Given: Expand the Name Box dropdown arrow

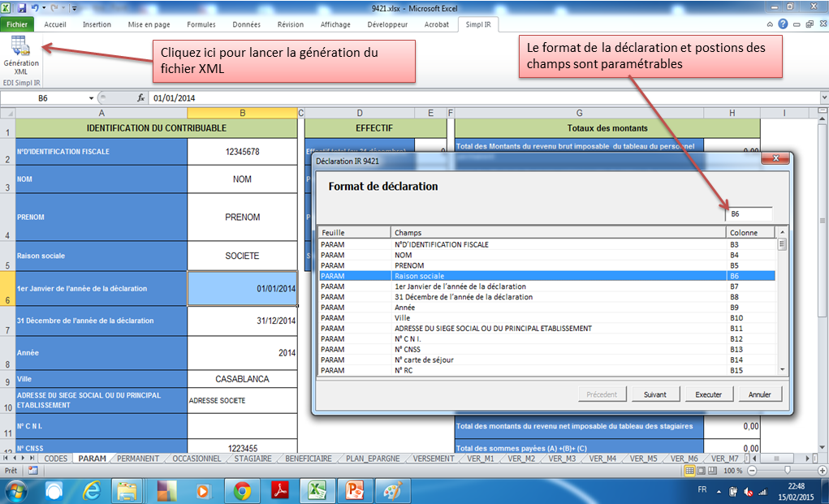Looking at the screenshot, I should (x=91, y=98).
